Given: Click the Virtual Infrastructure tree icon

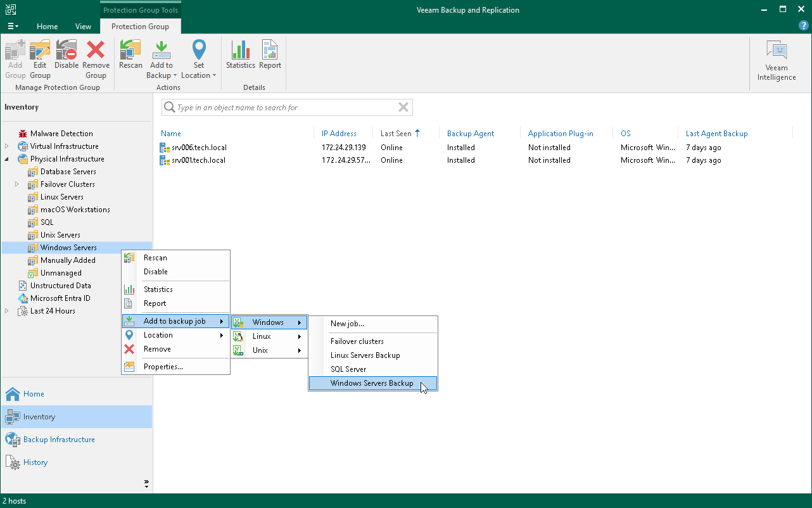Looking at the screenshot, I should [x=23, y=146].
